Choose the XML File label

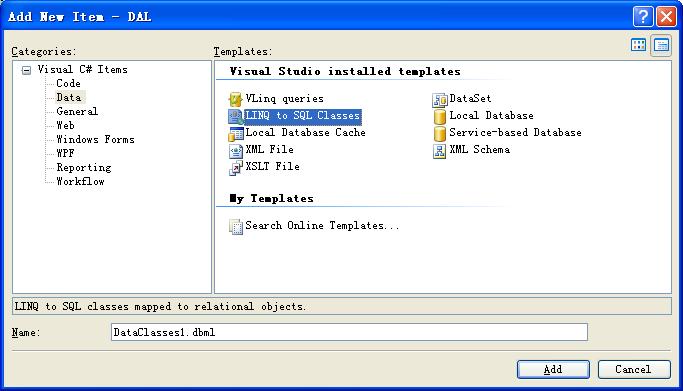tap(269, 149)
